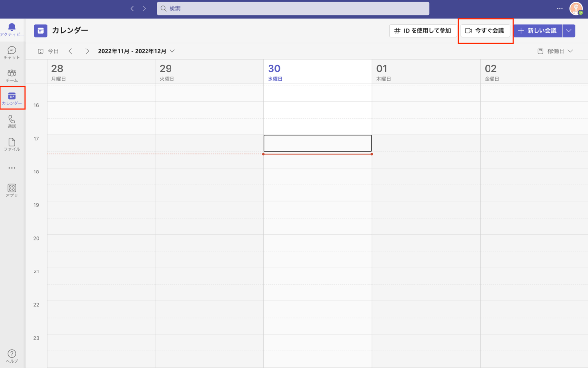Screen dimensions: 588x368
Task: Open the 稼働日 view dropdown
Action: 555,51
